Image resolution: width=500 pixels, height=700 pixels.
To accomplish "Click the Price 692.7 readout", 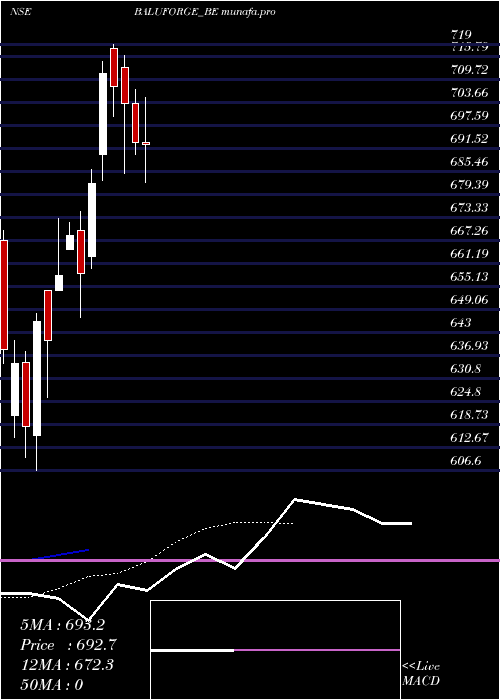I will click(x=69, y=645).
